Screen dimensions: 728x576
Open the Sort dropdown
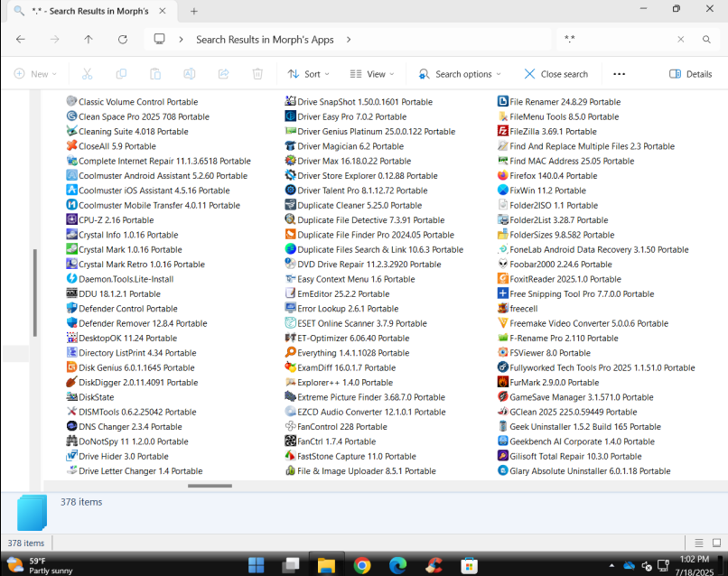tap(308, 74)
